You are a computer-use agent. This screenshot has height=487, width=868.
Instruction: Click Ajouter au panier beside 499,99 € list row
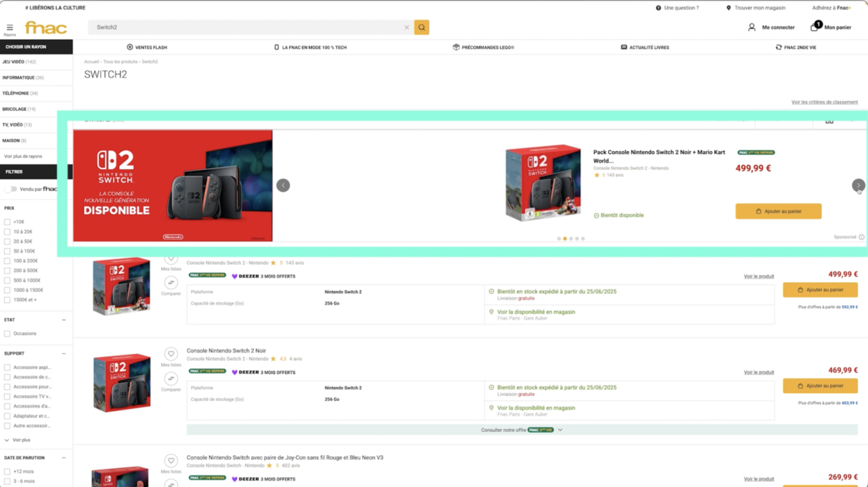click(820, 289)
